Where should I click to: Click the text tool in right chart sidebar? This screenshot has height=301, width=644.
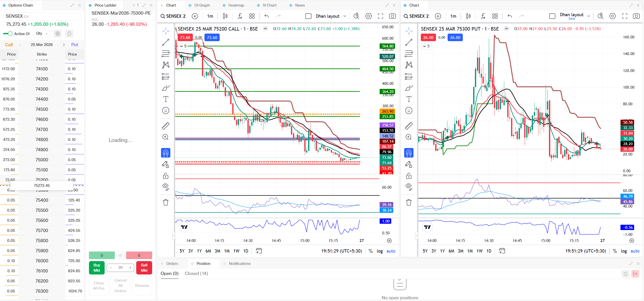point(409,99)
